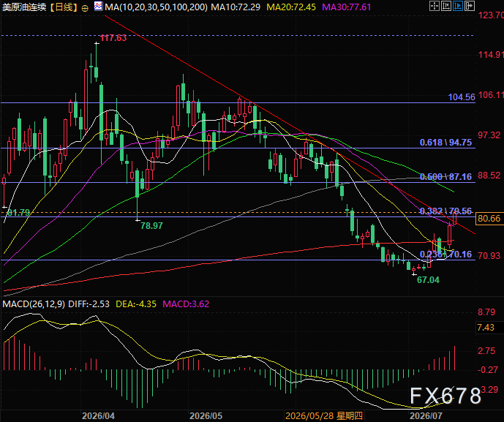Click the exit panel arrow icon

(470, 6)
